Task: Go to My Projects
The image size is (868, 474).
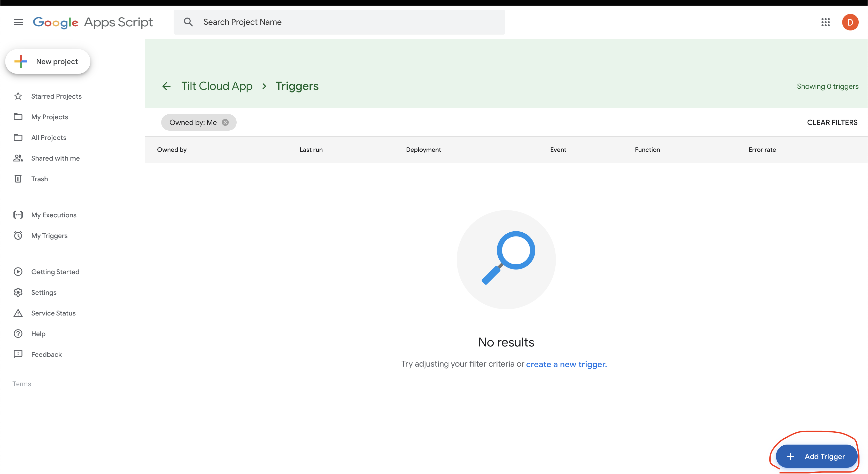Action: click(50, 117)
